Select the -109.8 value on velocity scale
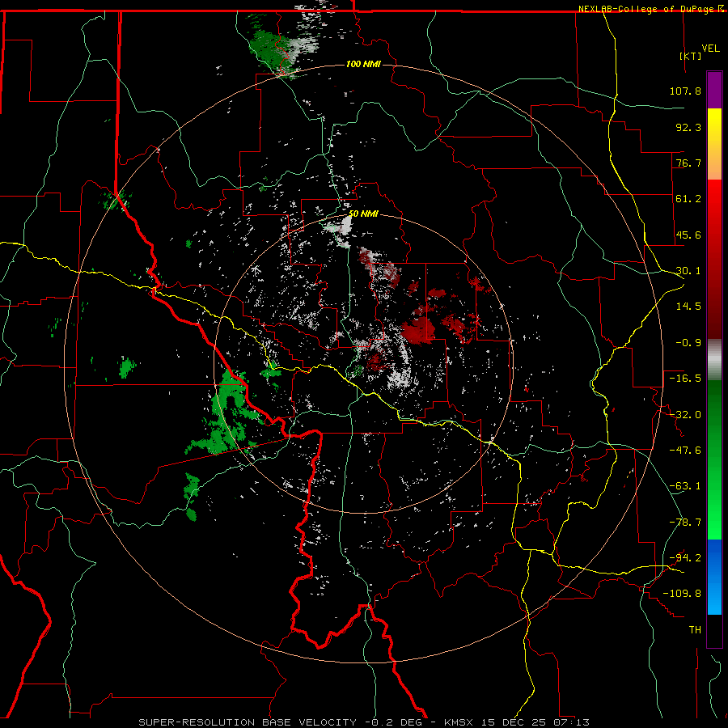The width and height of the screenshot is (728, 728). [682, 594]
